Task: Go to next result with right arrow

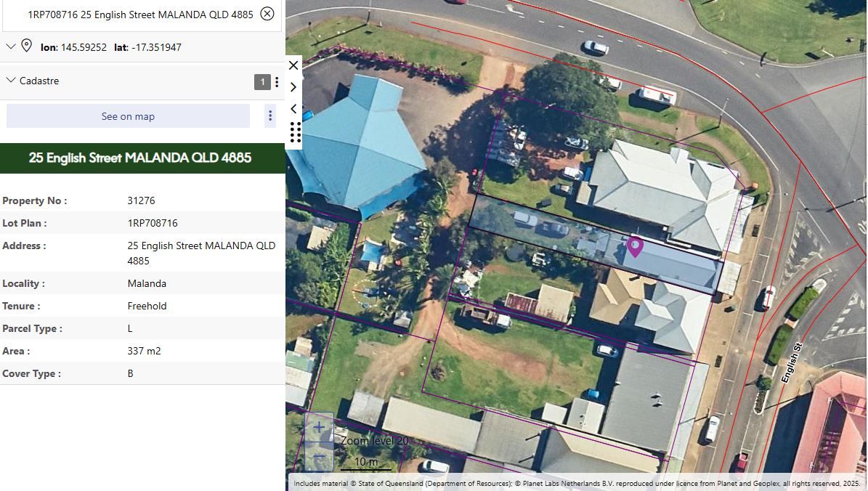Action: tap(293, 87)
